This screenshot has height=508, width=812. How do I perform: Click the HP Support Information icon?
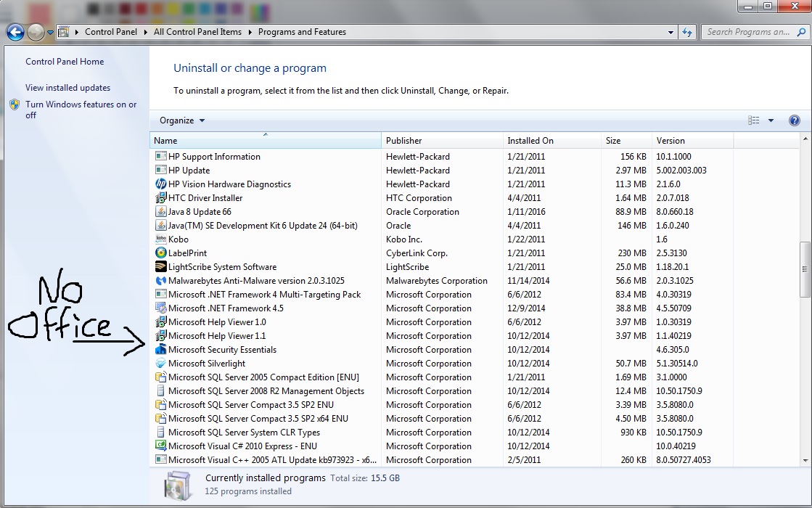pyautogui.click(x=160, y=156)
